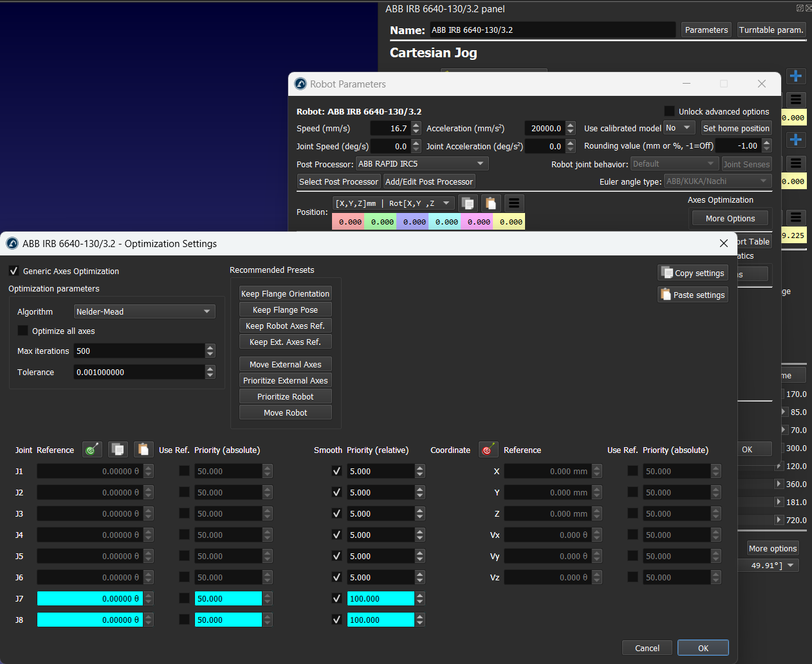This screenshot has height=664, width=812.
Task: Click the copy position icon in Robot Parameters
Action: coord(468,203)
